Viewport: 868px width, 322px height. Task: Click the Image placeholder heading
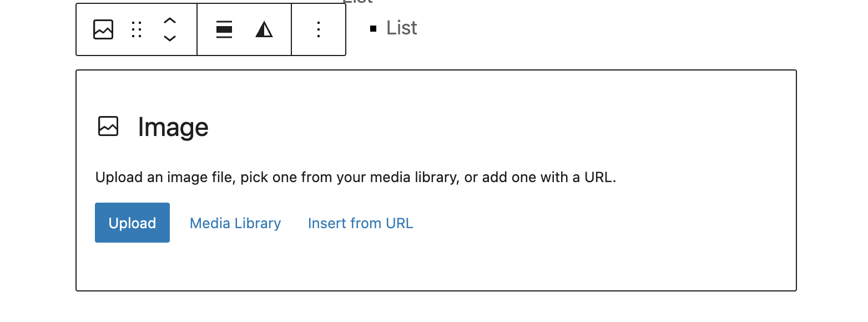pos(173,127)
